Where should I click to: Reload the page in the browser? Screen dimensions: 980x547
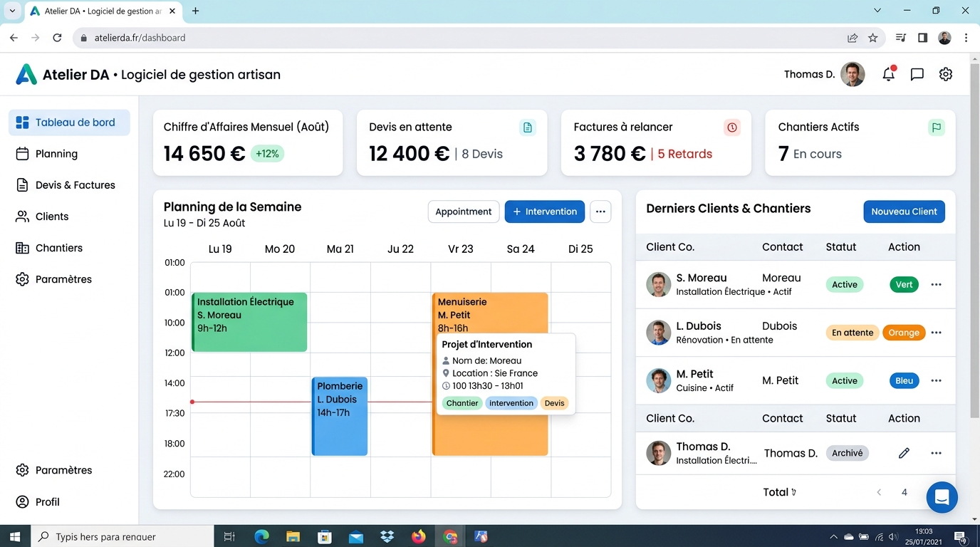click(x=57, y=38)
